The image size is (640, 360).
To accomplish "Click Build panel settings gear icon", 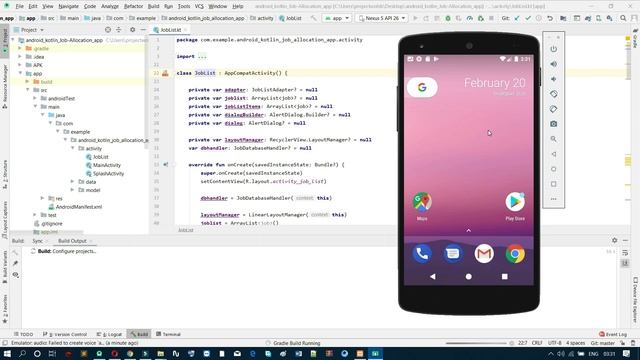I will point(614,240).
